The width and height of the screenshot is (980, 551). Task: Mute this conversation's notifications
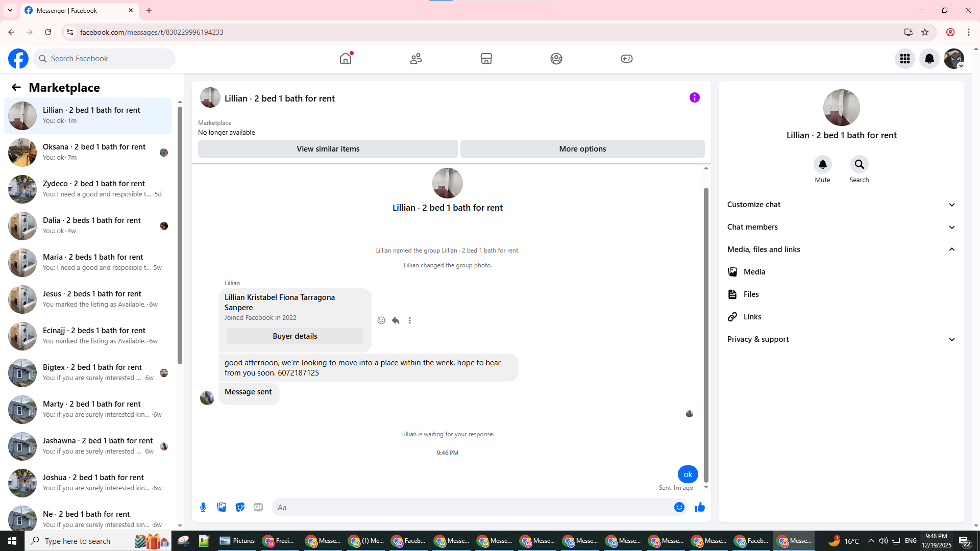822,165
